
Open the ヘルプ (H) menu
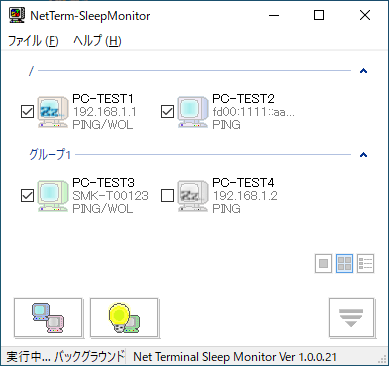pyautogui.click(x=97, y=41)
